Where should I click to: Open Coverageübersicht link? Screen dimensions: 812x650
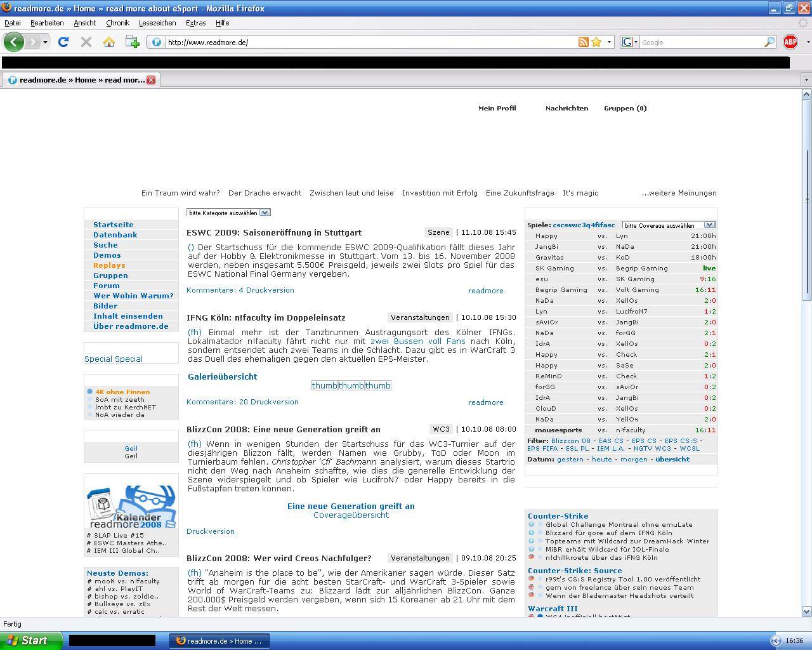351,515
